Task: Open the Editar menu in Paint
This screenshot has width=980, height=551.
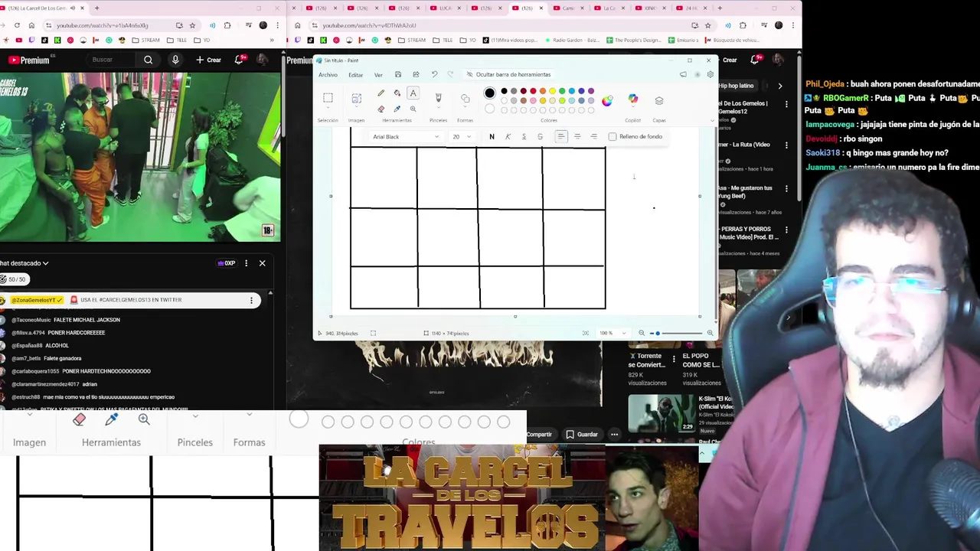Action: click(356, 75)
